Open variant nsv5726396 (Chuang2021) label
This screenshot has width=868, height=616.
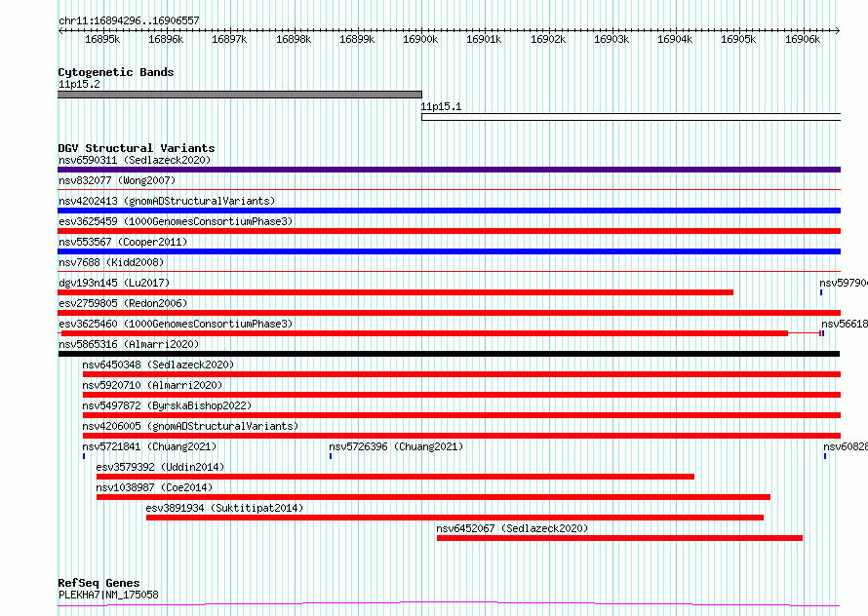point(396,446)
